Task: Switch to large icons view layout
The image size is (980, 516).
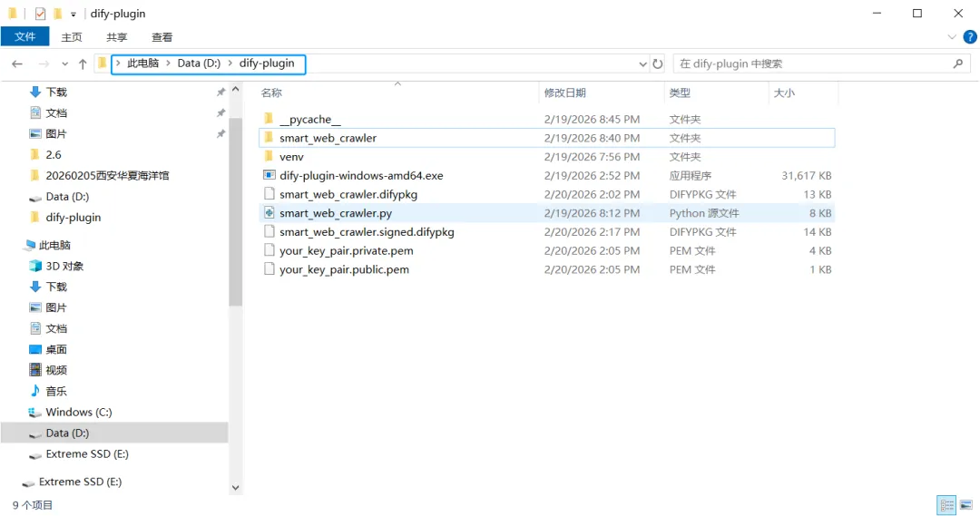Action: click(966, 505)
